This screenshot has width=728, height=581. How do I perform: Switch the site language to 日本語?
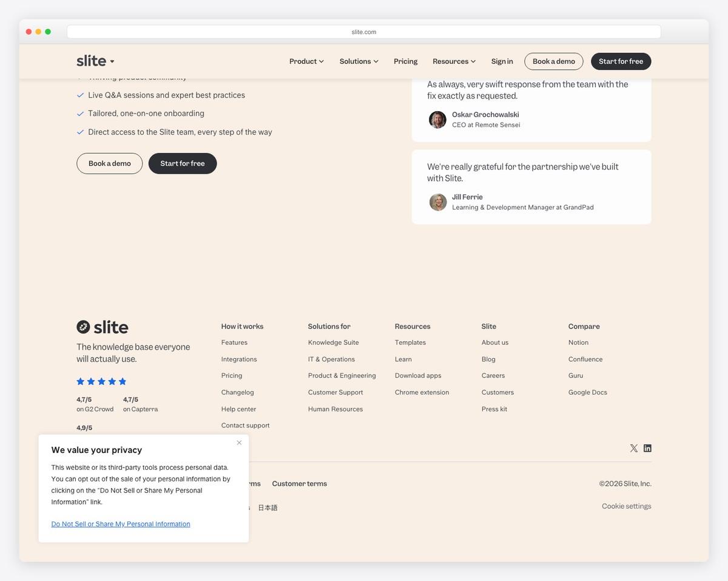[x=268, y=507]
